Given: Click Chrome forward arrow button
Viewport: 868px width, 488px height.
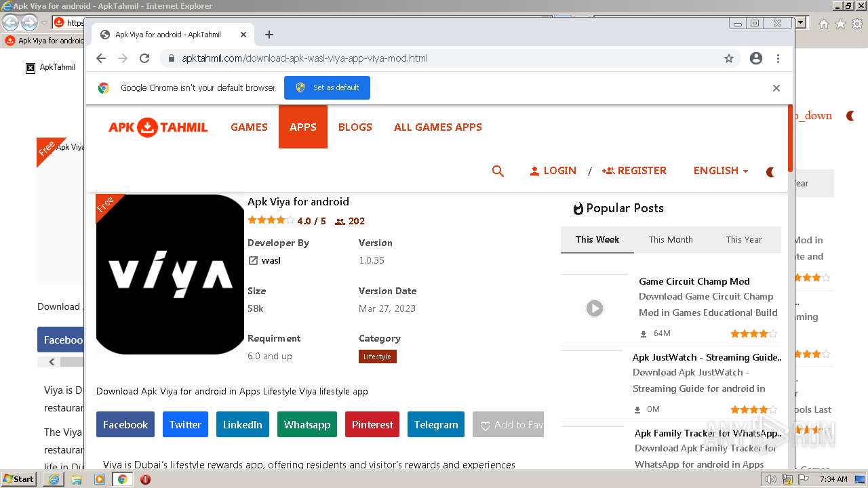Looking at the screenshot, I should pos(123,58).
